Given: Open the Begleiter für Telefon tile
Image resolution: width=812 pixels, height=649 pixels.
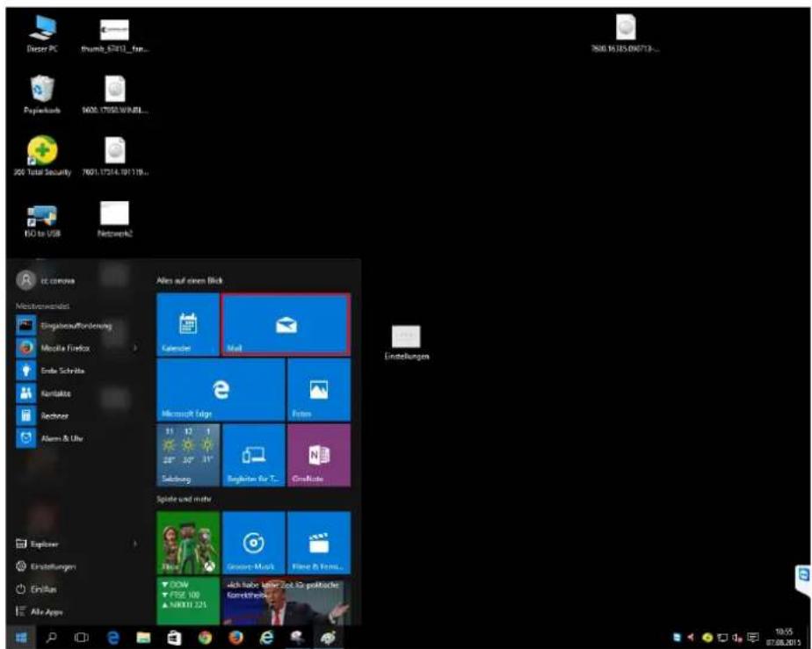Looking at the screenshot, I should (x=253, y=456).
